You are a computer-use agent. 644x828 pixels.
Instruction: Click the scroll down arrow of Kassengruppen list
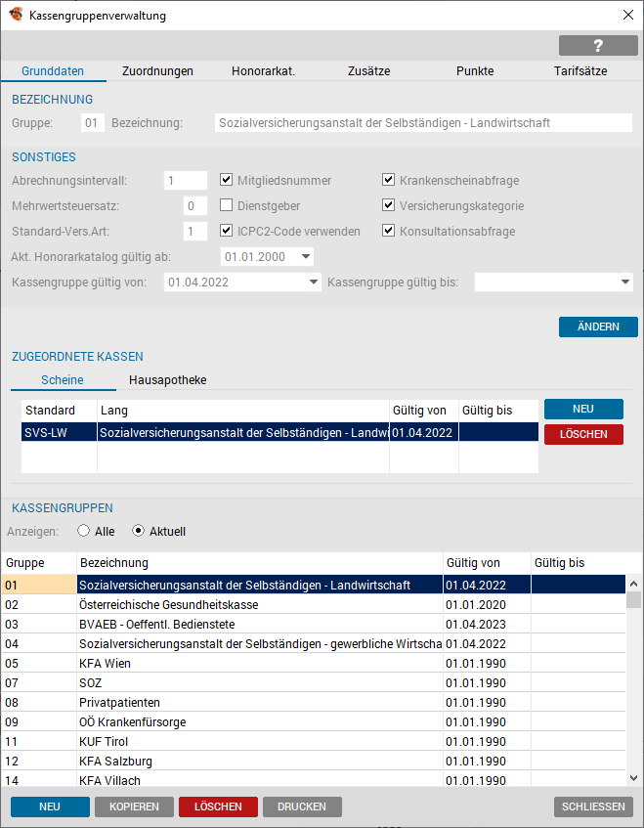pos(633,778)
